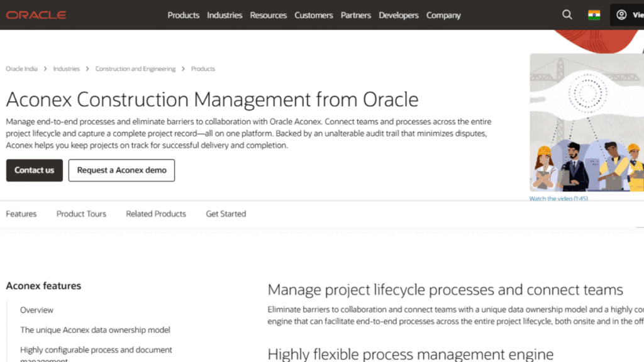Image resolution: width=644 pixels, height=362 pixels.
Task: Select the Related Products tab
Action: click(156, 214)
